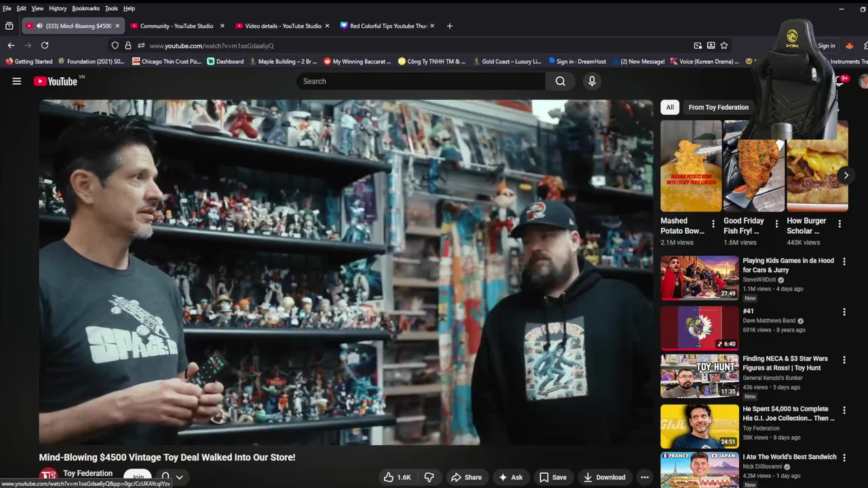The width and height of the screenshot is (868, 488).
Task: Open menu for #41 Dave Matthews video
Action: 844,312
